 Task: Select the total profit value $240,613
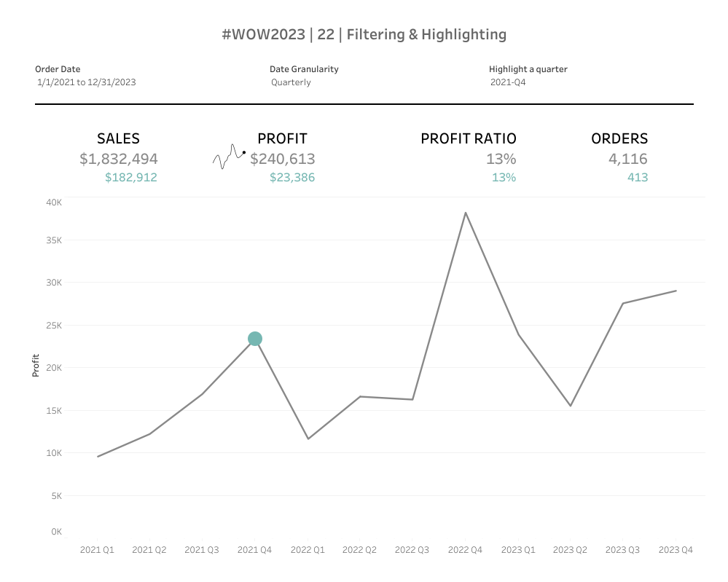click(282, 159)
